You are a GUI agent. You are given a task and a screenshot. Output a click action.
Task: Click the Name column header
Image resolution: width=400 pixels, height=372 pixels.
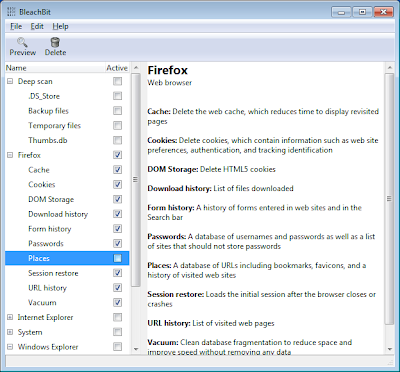point(55,68)
